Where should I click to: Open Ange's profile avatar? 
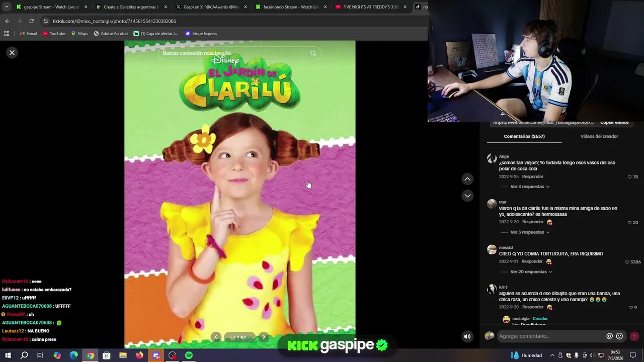[492, 159]
